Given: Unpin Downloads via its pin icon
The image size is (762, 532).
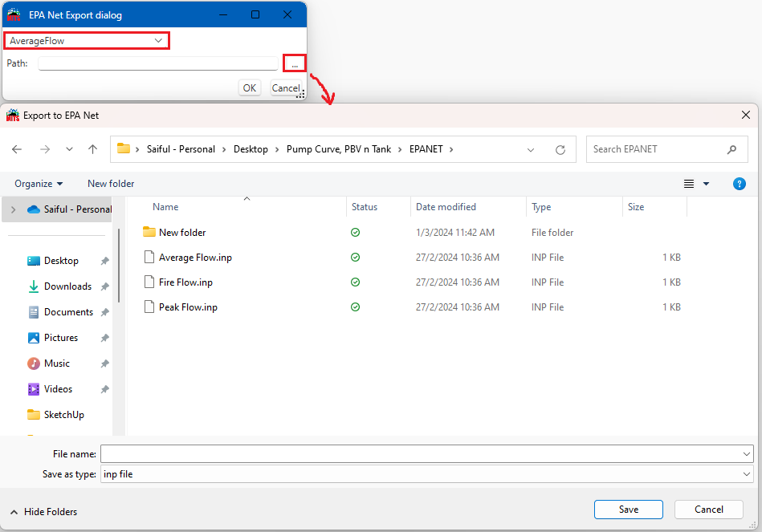Looking at the screenshot, I should [104, 286].
